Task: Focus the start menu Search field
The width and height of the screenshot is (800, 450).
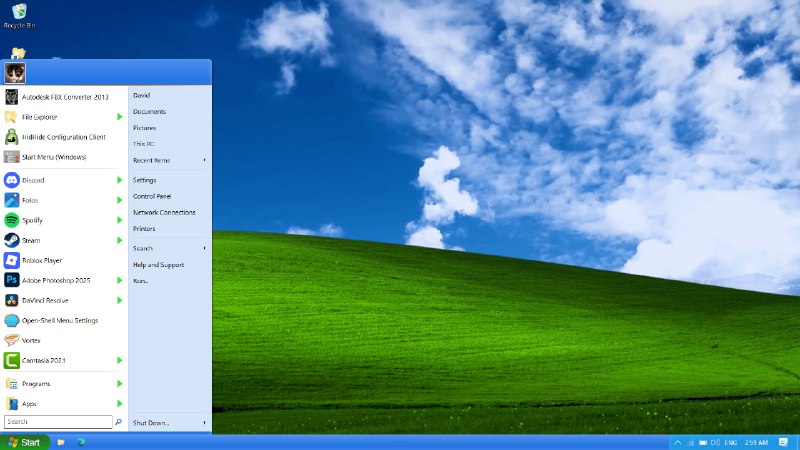Action: pos(58,422)
